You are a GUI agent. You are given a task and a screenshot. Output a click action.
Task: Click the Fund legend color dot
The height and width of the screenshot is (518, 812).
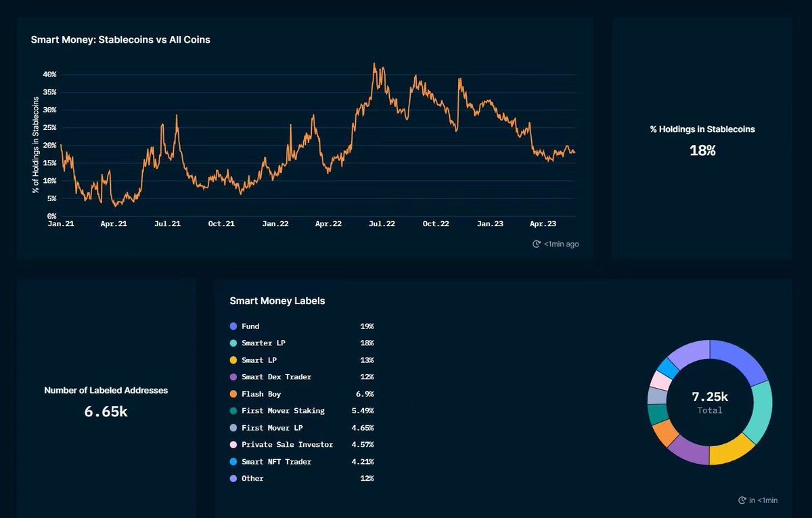(x=233, y=326)
